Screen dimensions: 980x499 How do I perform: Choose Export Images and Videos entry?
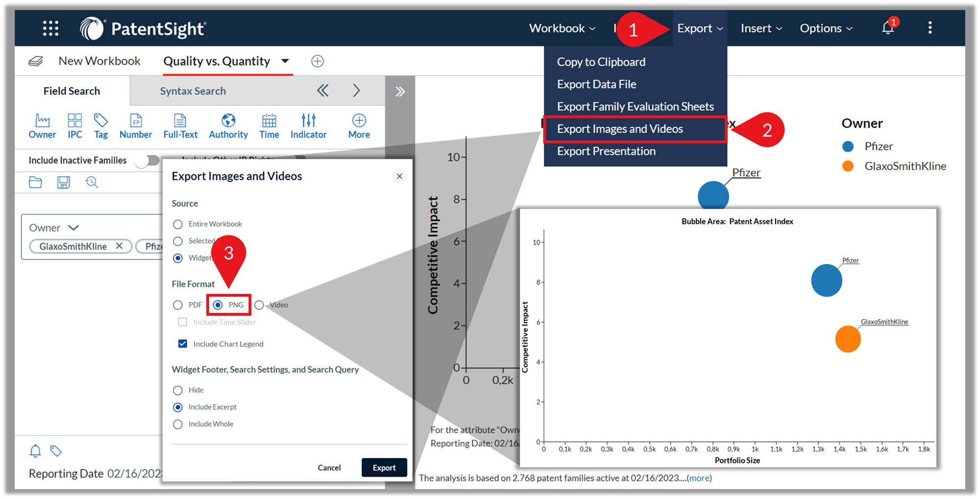point(635,129)
